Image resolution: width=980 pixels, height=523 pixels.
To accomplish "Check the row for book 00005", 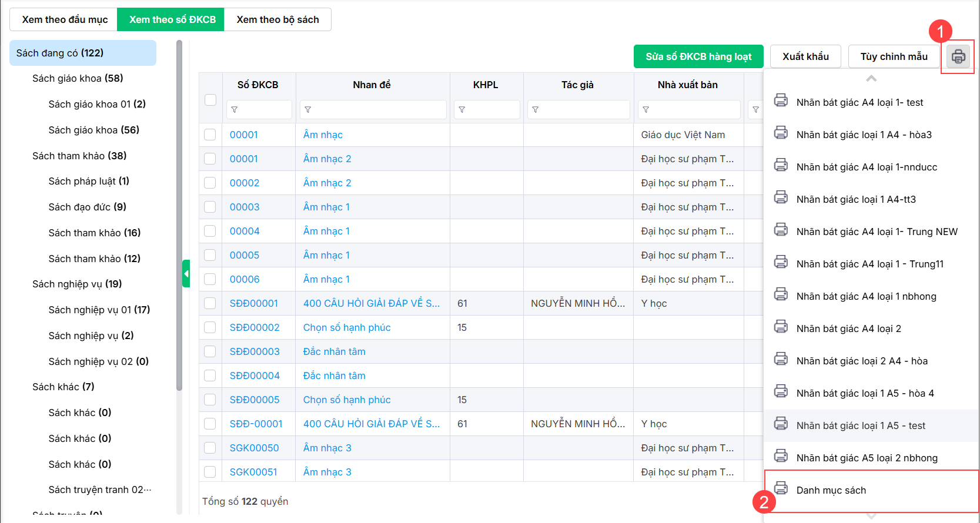I will click(x=210, y=255).
